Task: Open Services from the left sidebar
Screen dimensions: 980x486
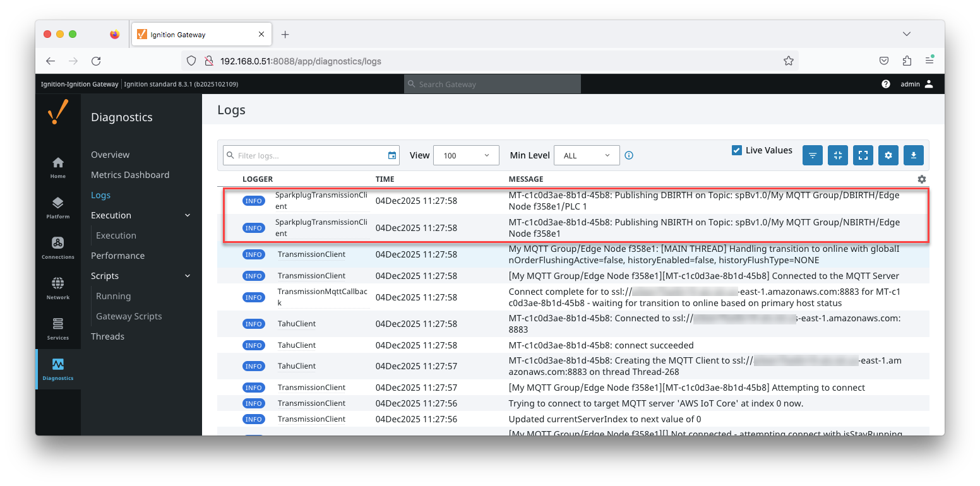Action: click(x=57, y=328)
